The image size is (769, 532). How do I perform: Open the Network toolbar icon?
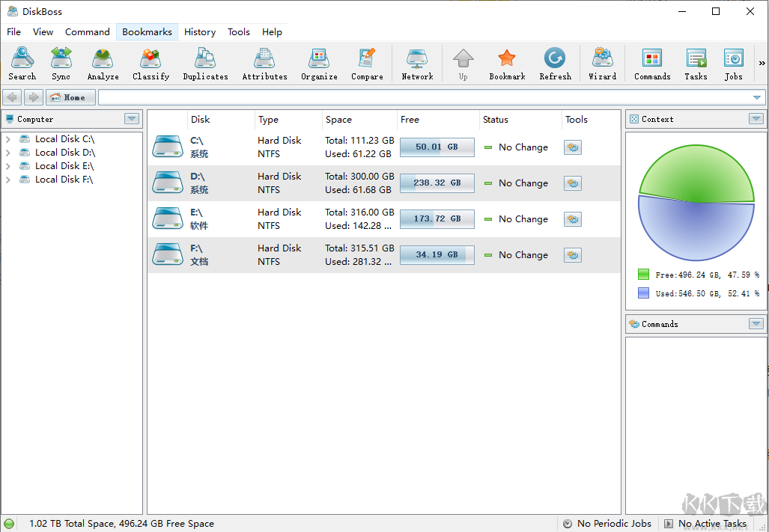417,64
